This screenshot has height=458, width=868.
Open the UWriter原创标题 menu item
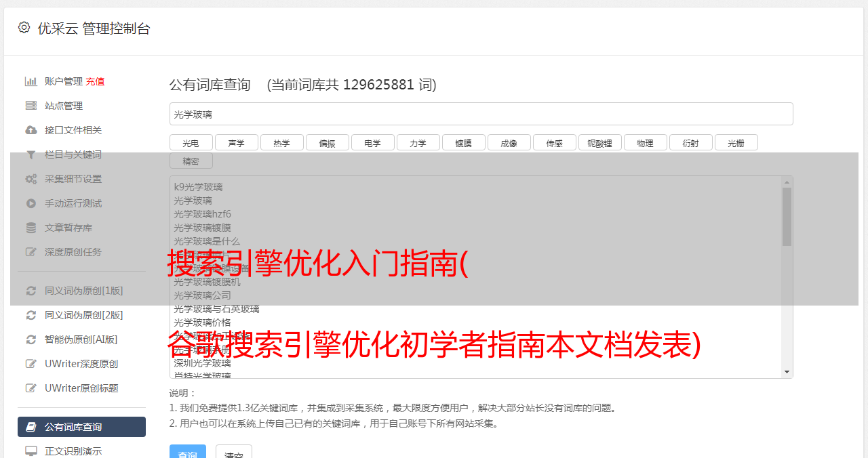pos(81,388)
